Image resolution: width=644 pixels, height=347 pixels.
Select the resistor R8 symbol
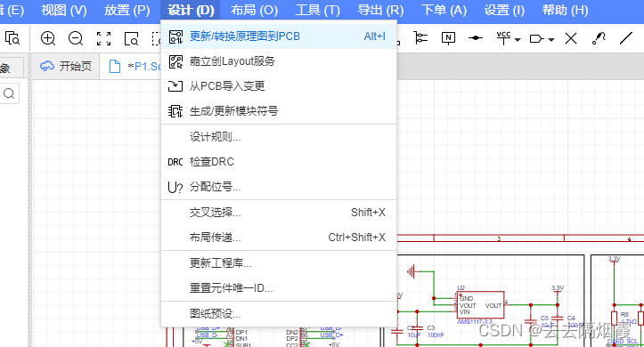click(x=615, y=319)
